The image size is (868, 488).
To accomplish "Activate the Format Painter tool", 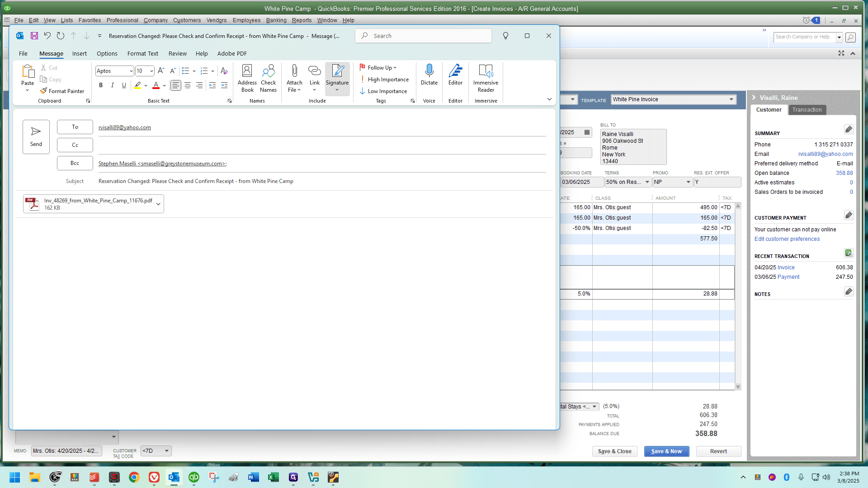I will point(62,91).
